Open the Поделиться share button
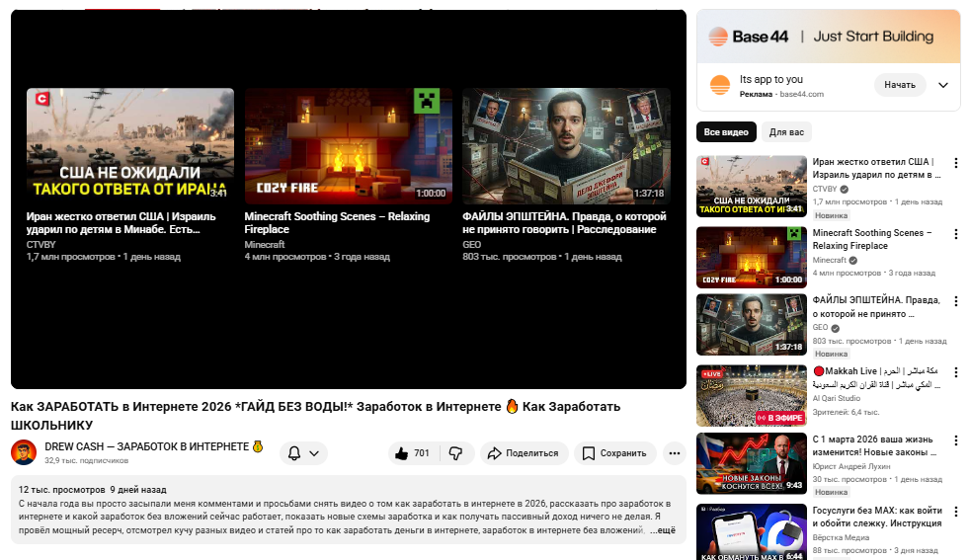The image size is (970, 560). pyautogui.click(x=524, y=453)
